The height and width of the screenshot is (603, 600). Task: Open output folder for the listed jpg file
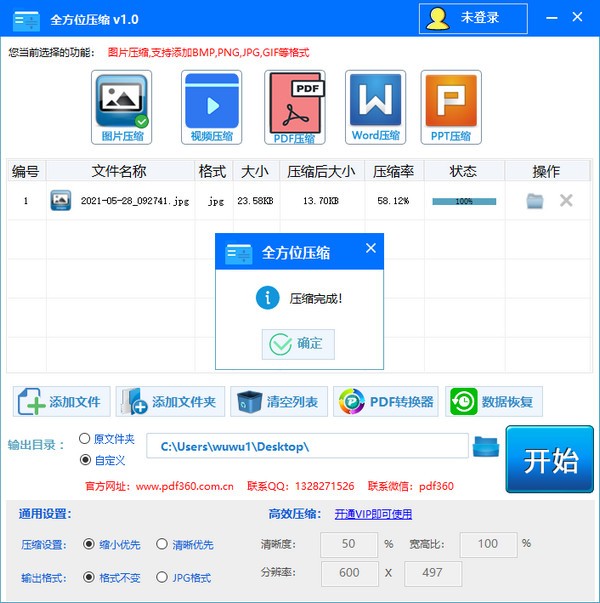[535, 200]
